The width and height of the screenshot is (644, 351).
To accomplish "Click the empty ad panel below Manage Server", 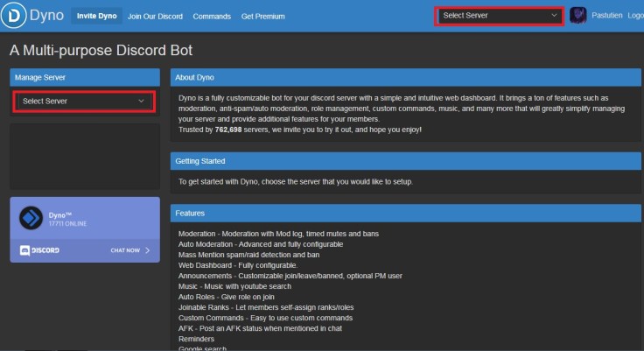I will [x=85, y=156].
